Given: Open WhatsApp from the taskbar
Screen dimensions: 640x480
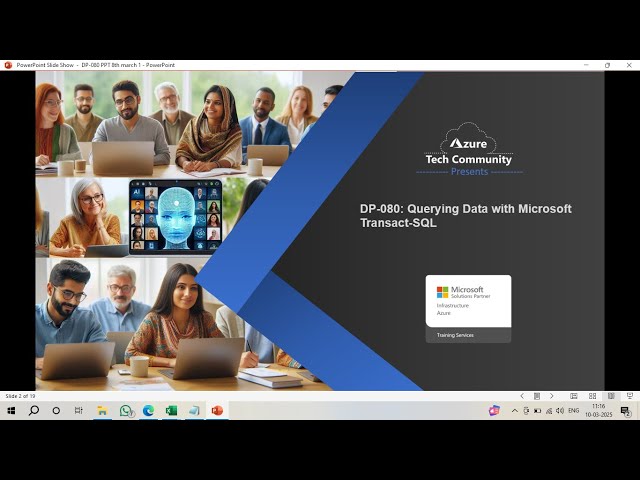Looking at the screenshot, I should click(126, 411).
